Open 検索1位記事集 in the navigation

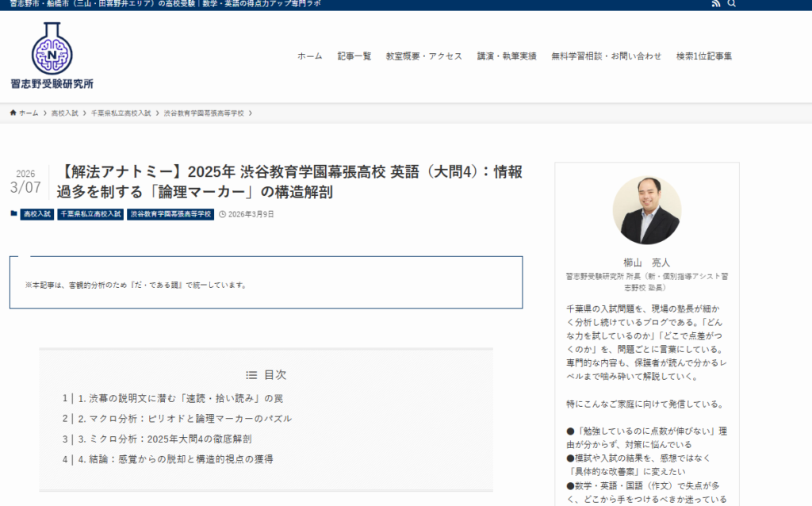(703, 56)
